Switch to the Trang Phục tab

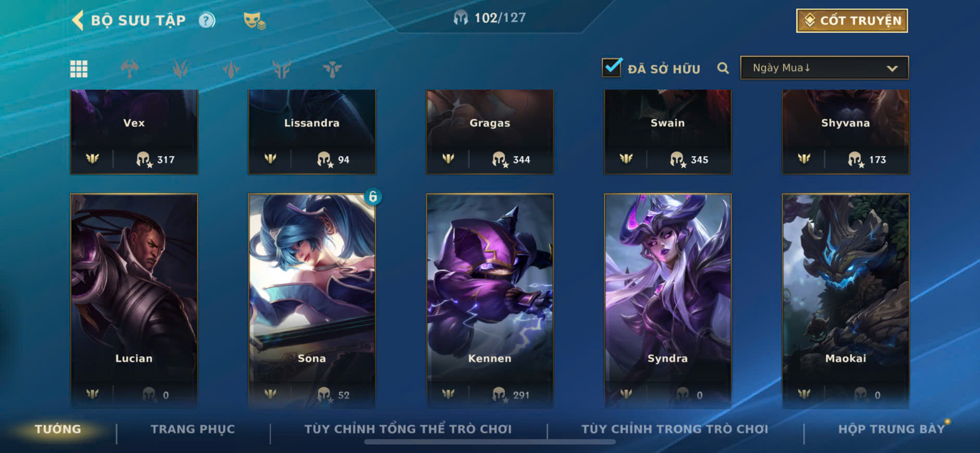[x=193, y=429]
